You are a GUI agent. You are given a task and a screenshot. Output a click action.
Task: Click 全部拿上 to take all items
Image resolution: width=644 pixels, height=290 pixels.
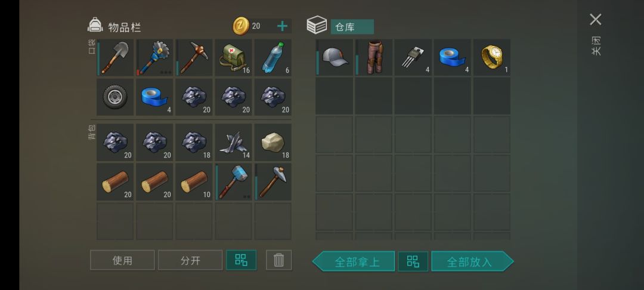click(354, 261)
